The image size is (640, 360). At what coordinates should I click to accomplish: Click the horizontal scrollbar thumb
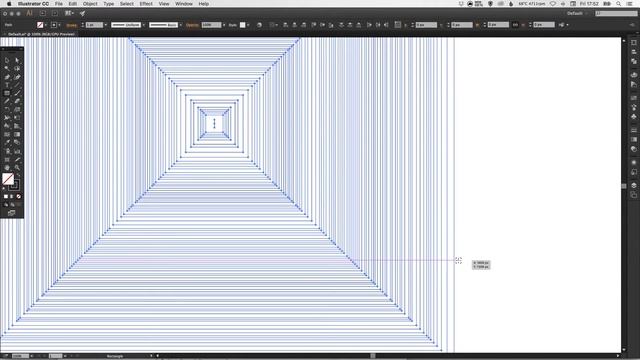point(373,356)
